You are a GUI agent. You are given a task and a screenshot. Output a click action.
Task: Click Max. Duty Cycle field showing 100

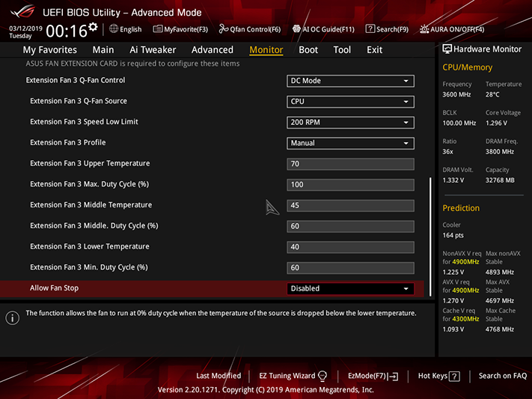coord(350,185)
